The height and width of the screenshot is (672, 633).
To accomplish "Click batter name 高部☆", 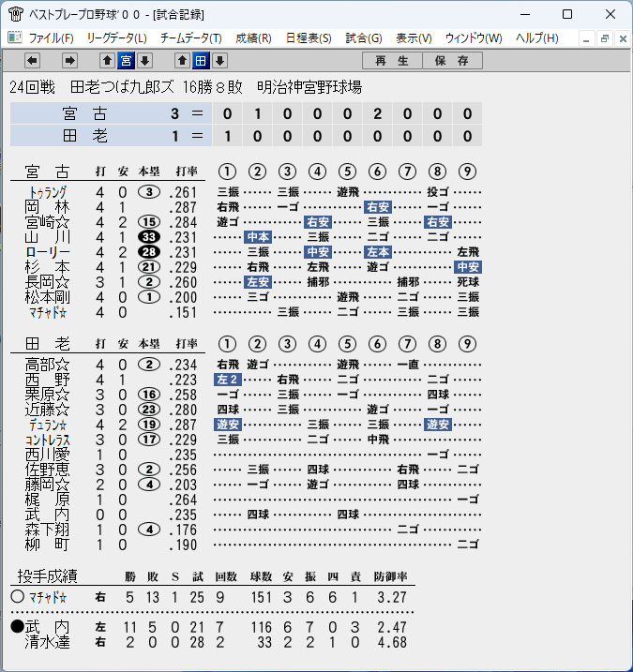I will [x=47, y=365].
